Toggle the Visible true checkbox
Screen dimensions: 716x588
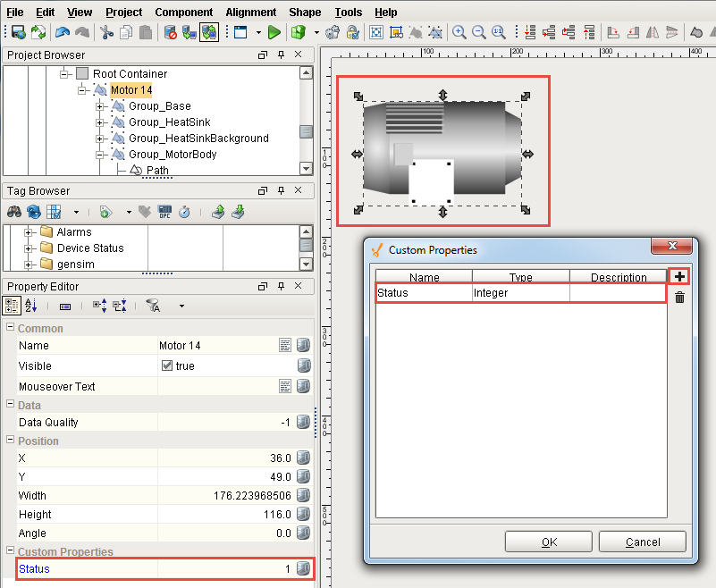pos(166,366)
